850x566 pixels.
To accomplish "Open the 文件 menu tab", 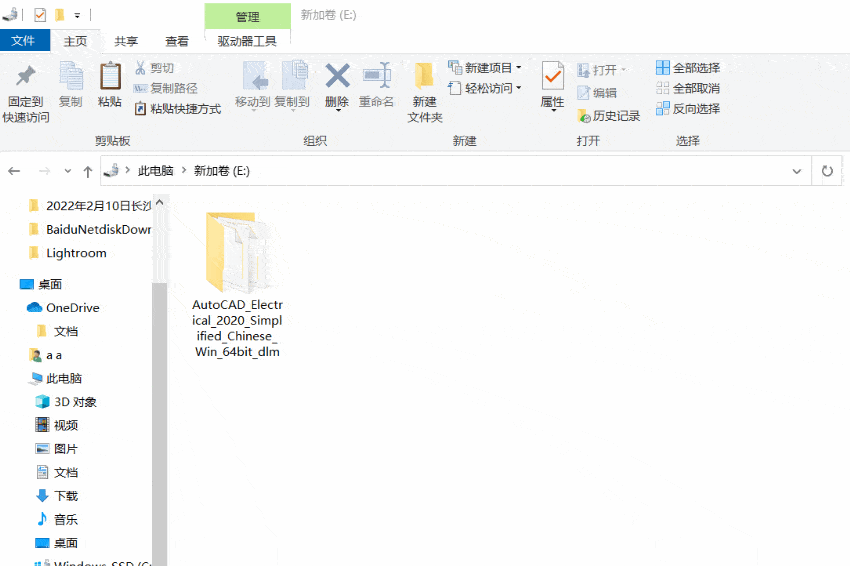I will [x=23, y=41].
